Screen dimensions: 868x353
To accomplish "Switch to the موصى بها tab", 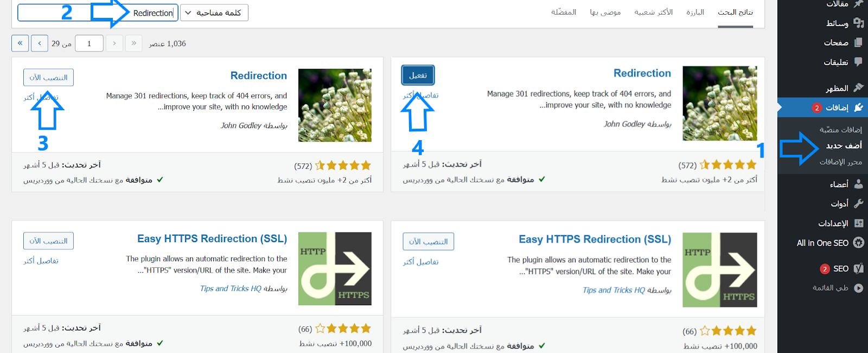I will click(x=605, y=12).
